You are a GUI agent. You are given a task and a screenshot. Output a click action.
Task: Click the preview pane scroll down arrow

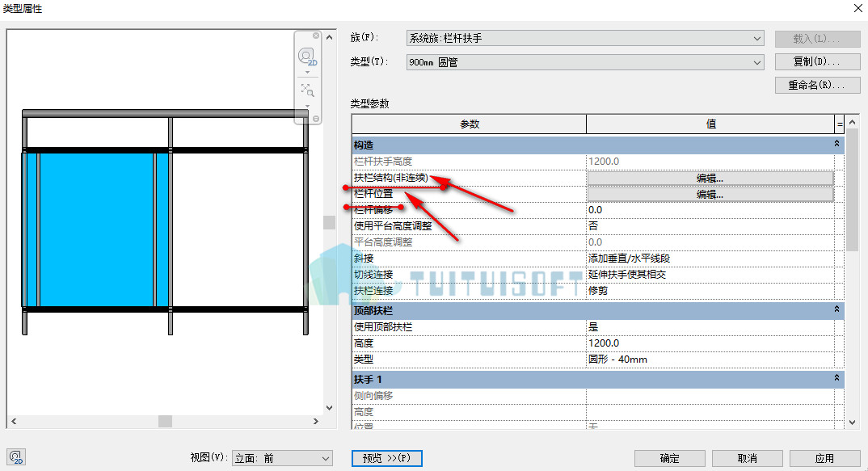330,408
